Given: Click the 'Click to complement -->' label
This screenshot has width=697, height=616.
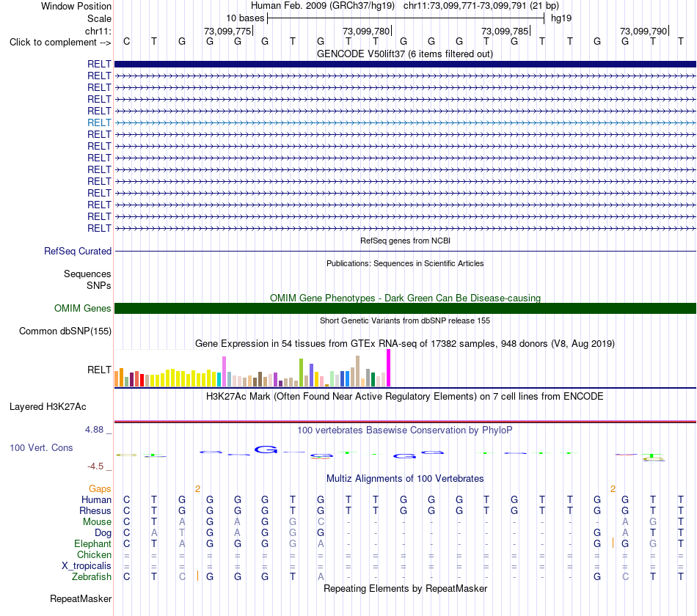Looking at the screenshot, I should pyautogui.click(x=60, y=43).
